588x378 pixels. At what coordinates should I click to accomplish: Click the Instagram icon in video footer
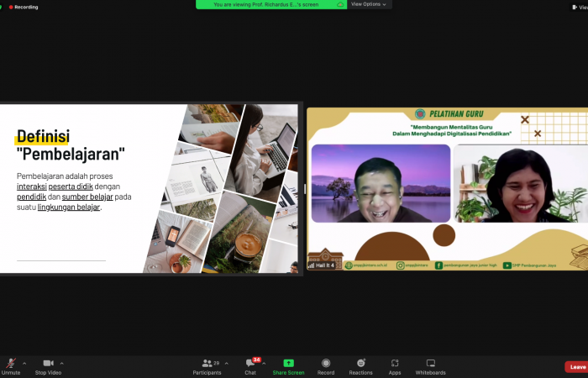pos(400,265)
